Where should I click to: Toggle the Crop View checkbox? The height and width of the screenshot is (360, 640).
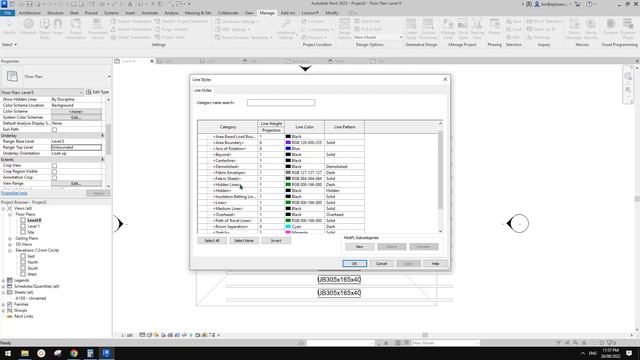tap(54, 166)
